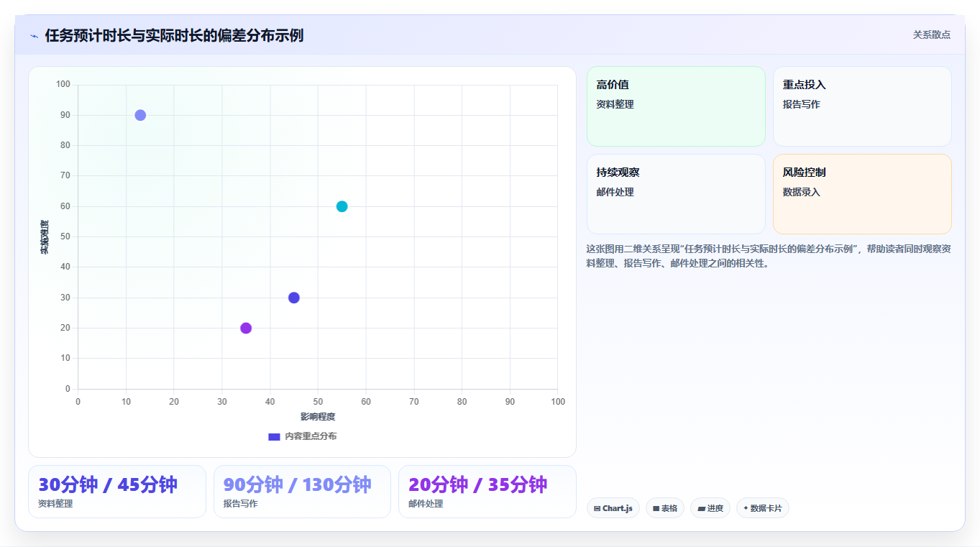Image resolution: width=980 pixels, height=547 pixels.
Task: Click the chart title 任务预计时长与实际时长的偏差分布示例
Action: click(174, 35)
